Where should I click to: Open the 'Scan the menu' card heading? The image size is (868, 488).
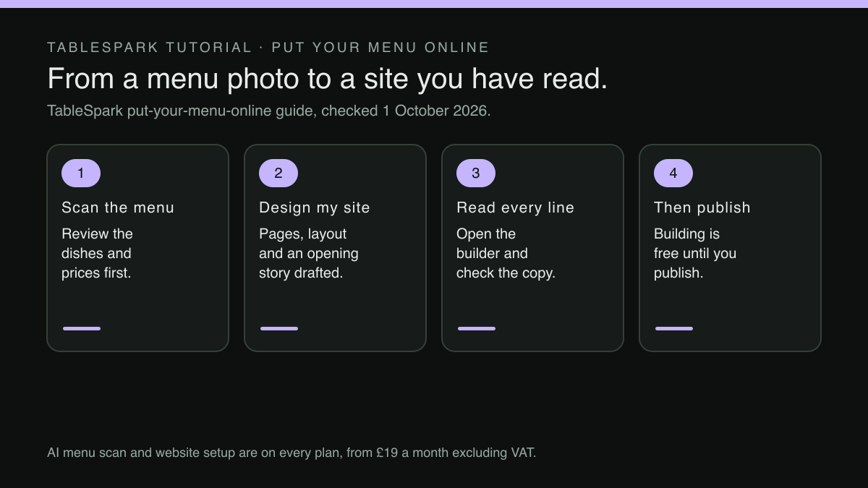(x=118, y=207)
